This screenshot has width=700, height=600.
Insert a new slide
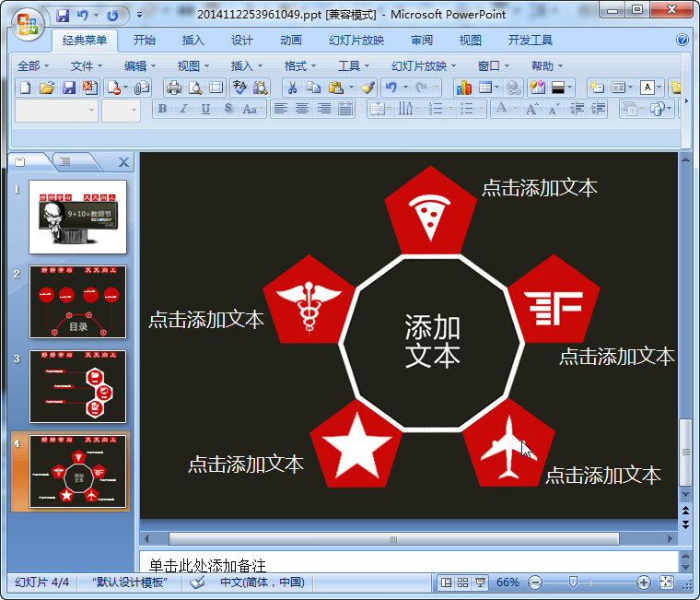[597, 88]
